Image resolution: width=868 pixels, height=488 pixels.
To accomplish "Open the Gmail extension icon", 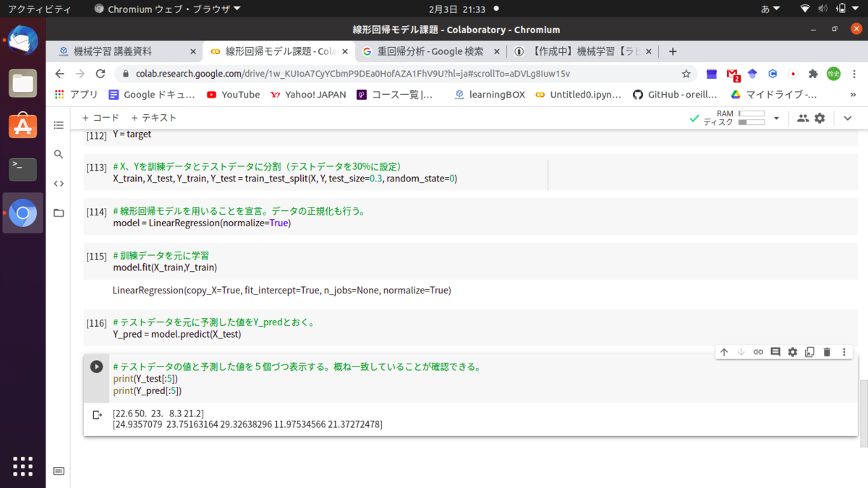I will (733, 74).
